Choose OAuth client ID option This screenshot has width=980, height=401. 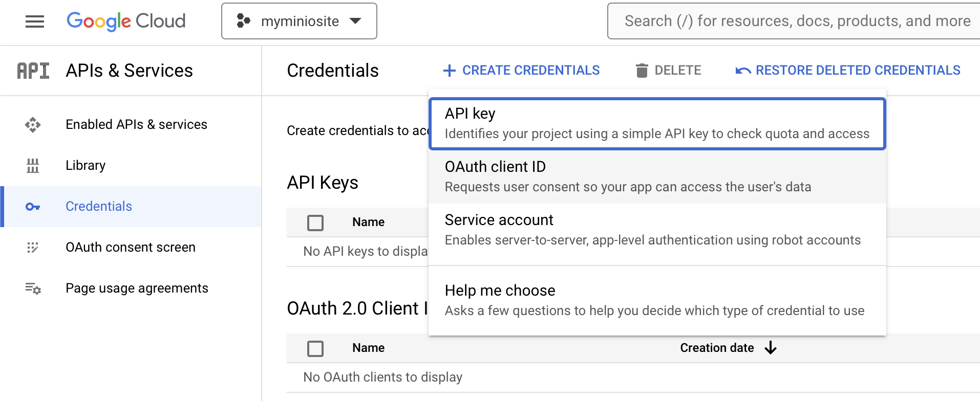[657, 177]
